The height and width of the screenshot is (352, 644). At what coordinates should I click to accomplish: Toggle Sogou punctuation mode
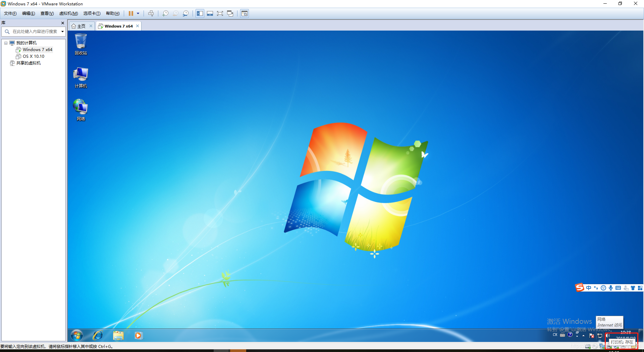coord(596,288)
